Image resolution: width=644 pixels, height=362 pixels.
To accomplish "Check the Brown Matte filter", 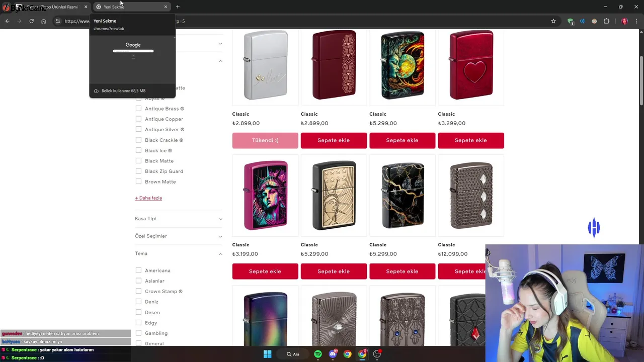I will pyautogui.click(x=138, y=182).
